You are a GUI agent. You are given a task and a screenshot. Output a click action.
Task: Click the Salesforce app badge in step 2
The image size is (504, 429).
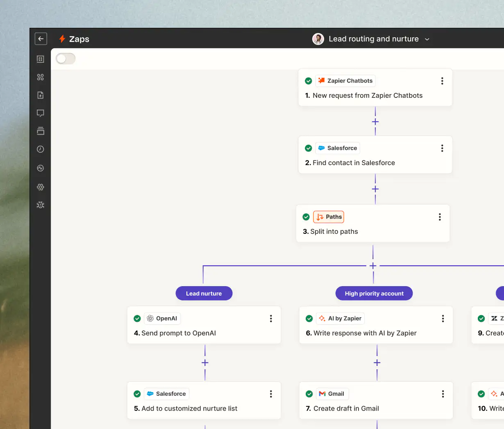pos(338,148)
